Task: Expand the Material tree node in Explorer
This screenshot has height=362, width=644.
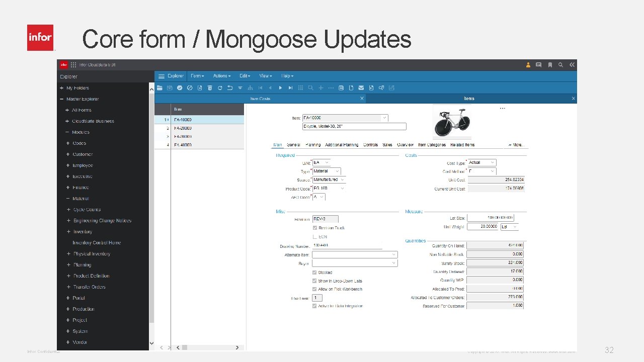Action: (68, 198)
